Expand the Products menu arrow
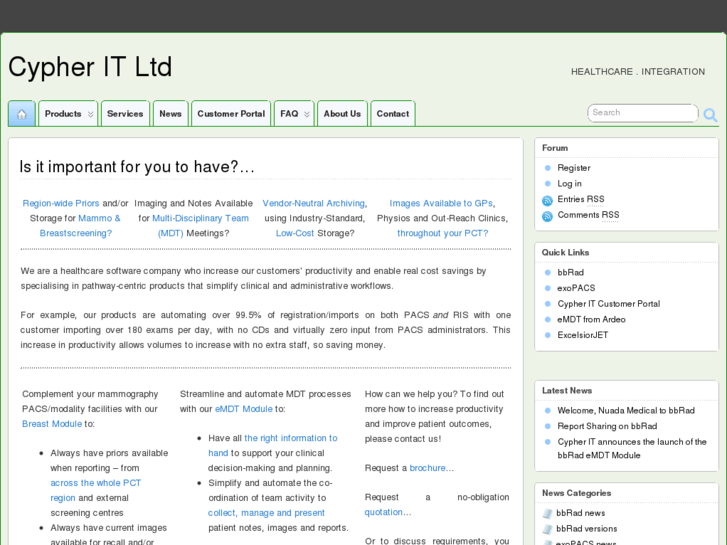The image size is (727, 545). (90, 114)
